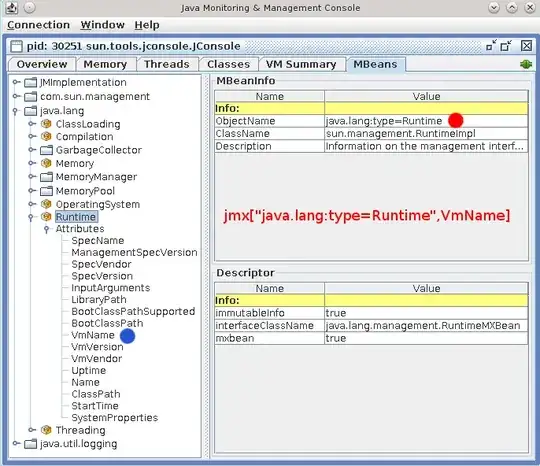Image resolution: width=540 pixels, height=466 pixels.
Task: Click the Description value cell
Action: click(426, 146)
